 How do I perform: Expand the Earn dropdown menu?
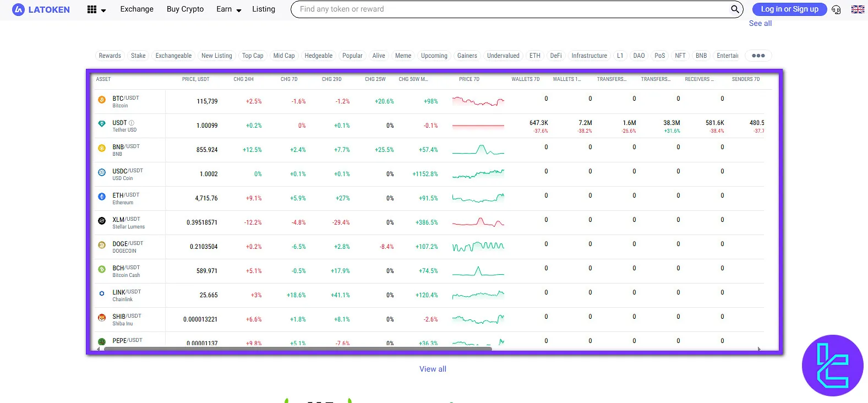pos(228,9)
